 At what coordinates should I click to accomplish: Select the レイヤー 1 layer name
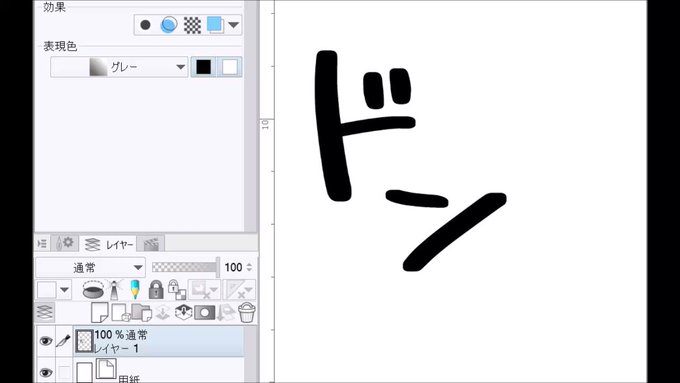click(116, 348)
